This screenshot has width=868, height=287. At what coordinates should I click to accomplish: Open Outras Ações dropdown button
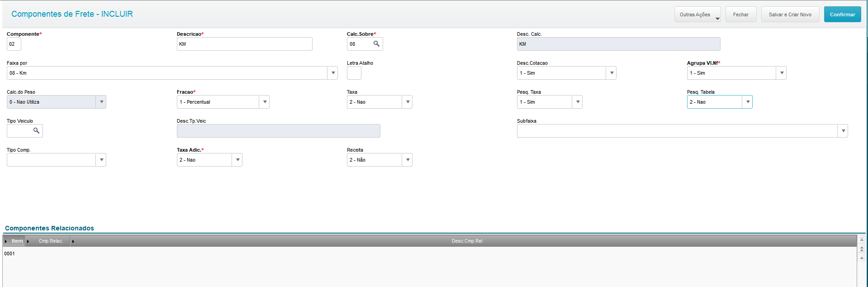click(697, 14)
